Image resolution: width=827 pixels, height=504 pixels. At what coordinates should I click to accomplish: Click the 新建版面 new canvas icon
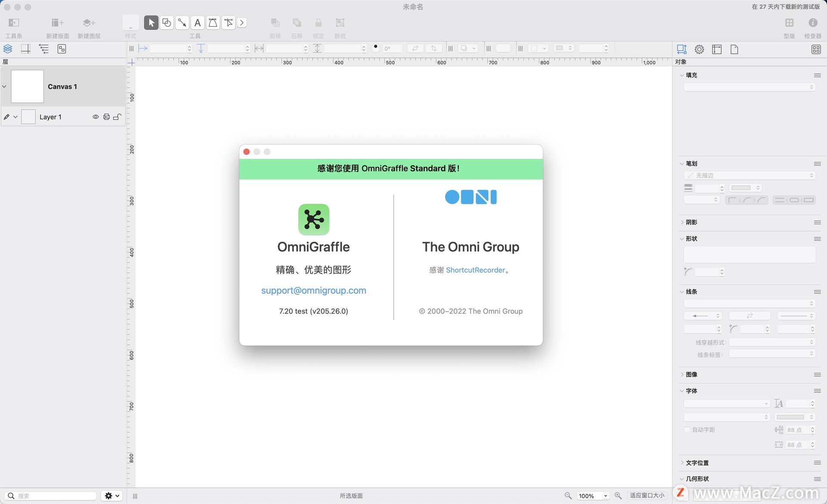57,23
